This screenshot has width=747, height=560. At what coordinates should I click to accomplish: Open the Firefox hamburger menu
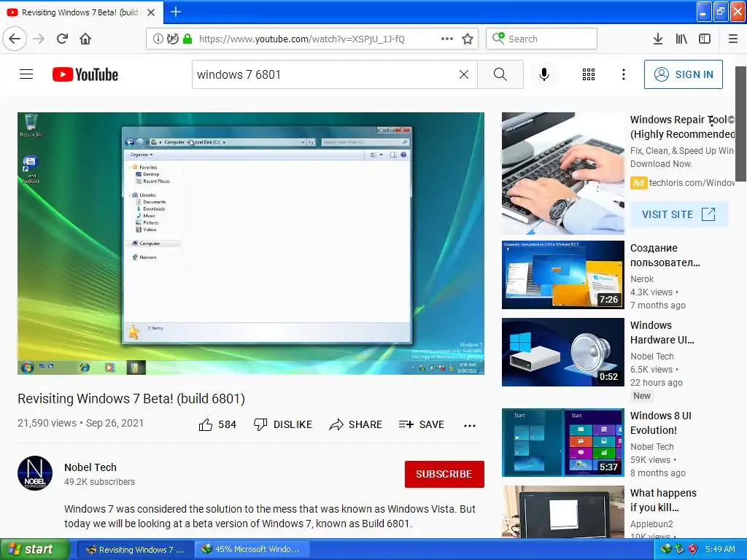point(733,39)
